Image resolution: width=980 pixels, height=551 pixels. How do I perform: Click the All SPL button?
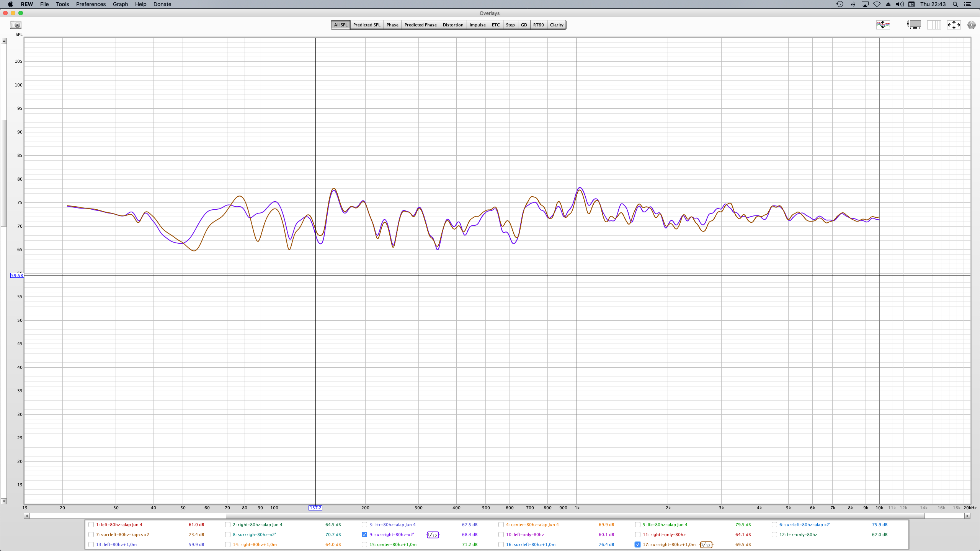(x=340, y=24)
